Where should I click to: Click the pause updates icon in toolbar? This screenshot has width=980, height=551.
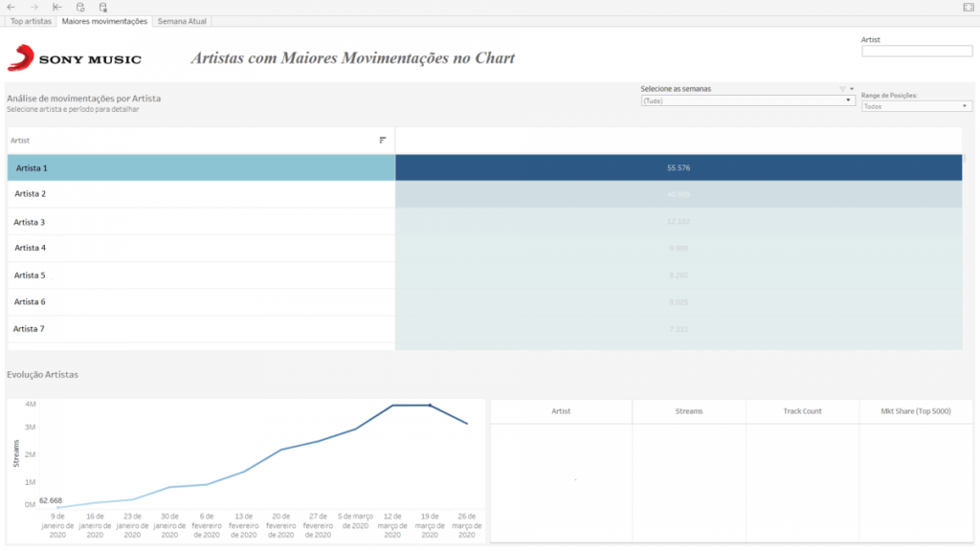tap(103, 7)
